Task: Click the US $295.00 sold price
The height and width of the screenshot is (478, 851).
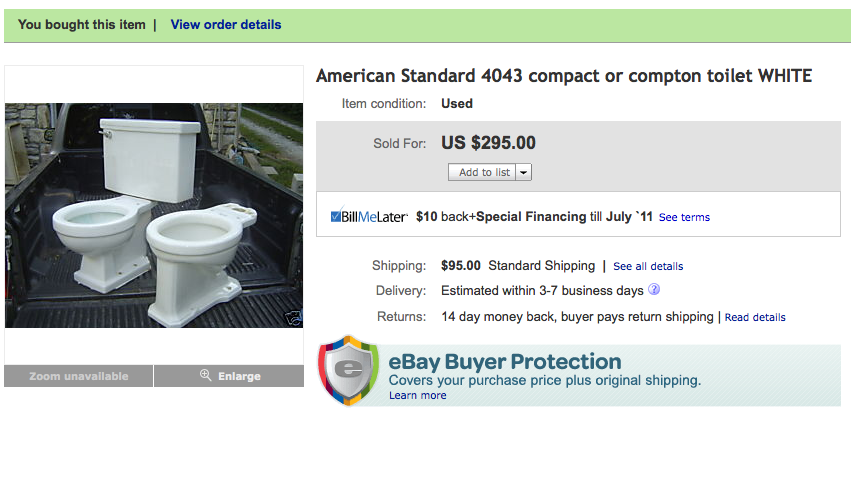Action: pos(488,143)
